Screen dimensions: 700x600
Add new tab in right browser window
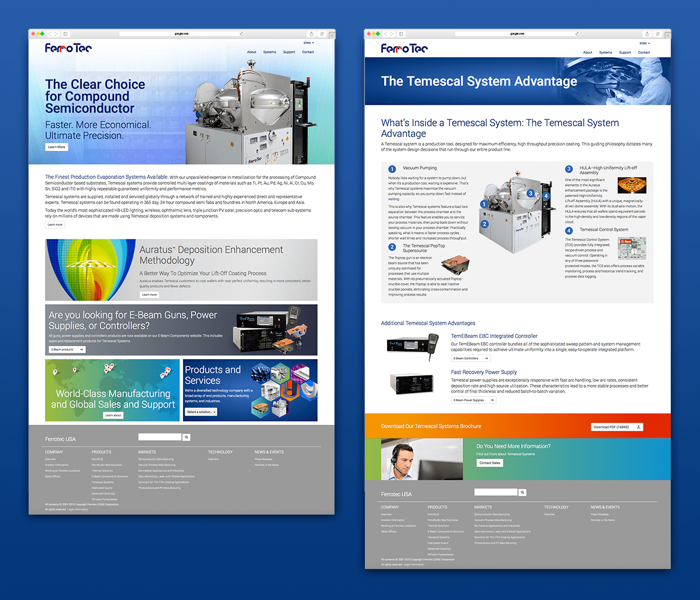click(667, 35)
